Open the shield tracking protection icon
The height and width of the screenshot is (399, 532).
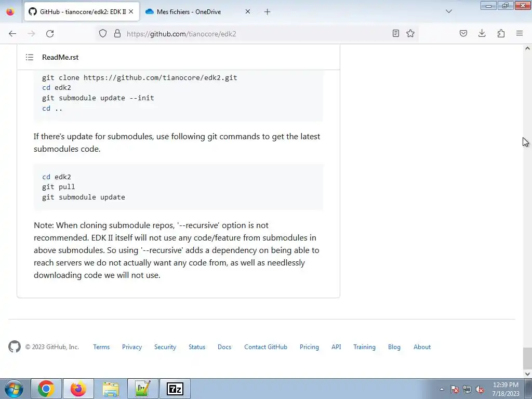pyautogui.click(x=103, y=33)
